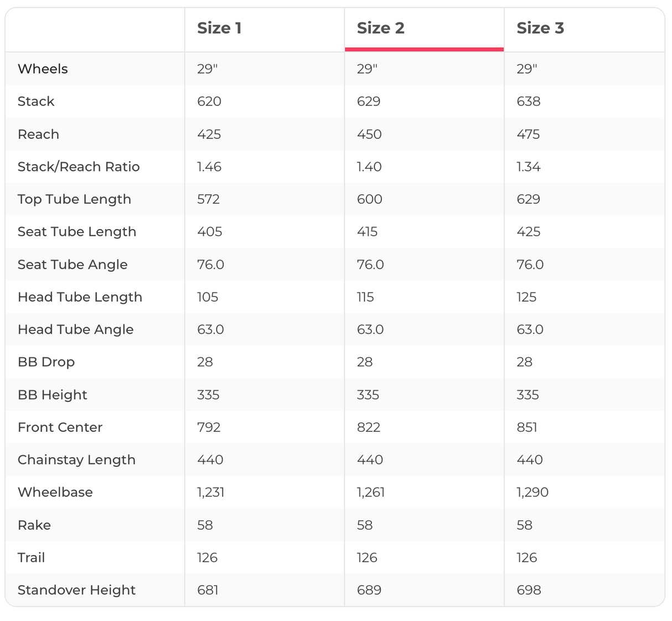Select the Size 1 Front Center value 792

pyautogui.click(x=209, y=427)
